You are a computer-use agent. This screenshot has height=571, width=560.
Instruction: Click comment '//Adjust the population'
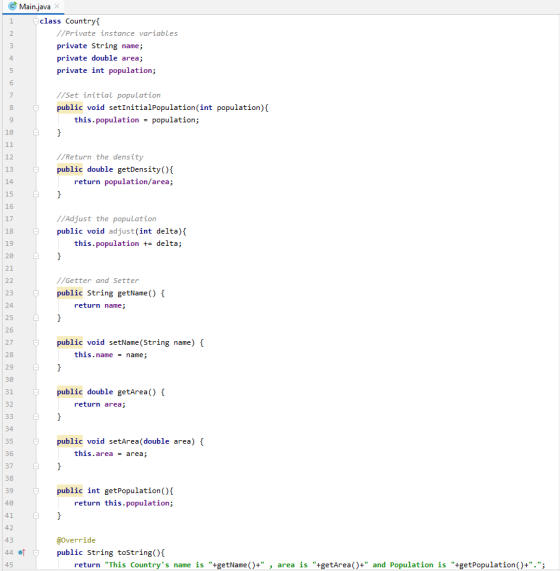[106, 219]
